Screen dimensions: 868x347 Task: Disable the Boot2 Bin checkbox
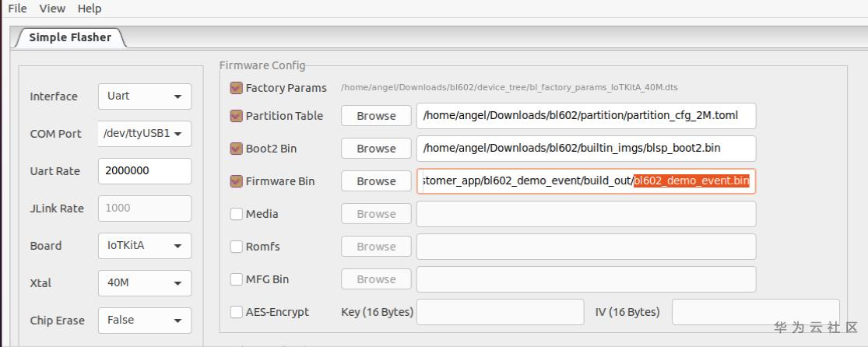click(x=237, y=149)
